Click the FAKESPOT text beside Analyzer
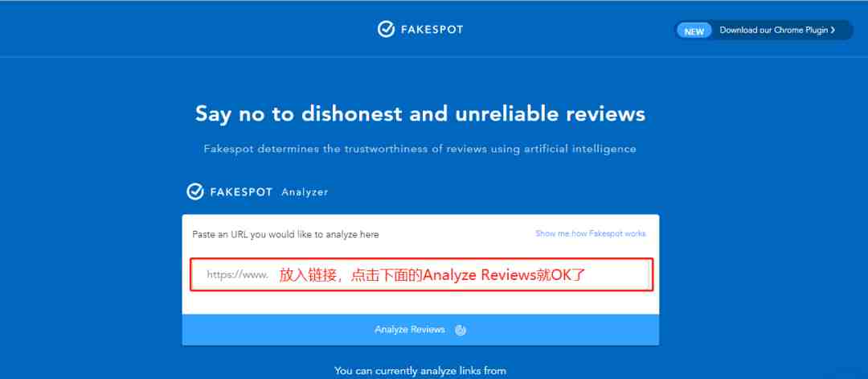This screenshot has width=868, height=379. point(241,192)
